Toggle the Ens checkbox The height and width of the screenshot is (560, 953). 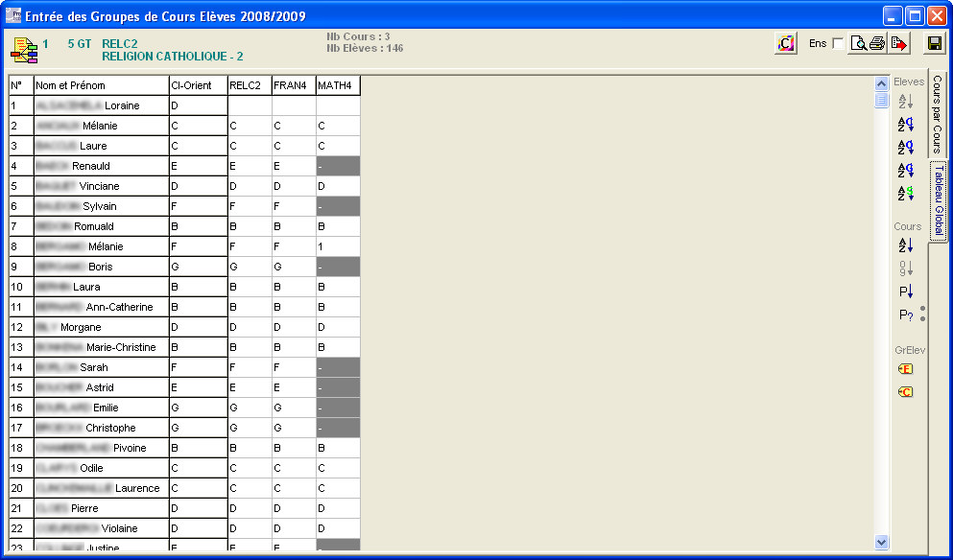(838, 44)
